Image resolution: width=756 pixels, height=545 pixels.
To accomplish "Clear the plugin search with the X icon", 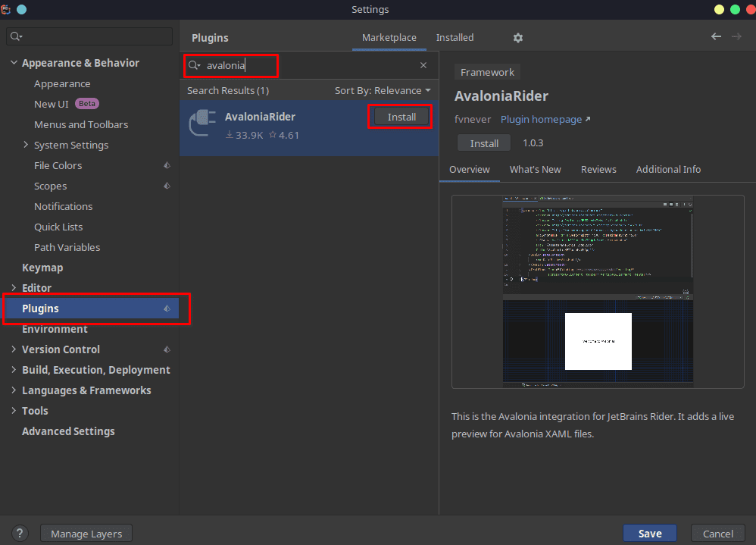I will pos(423,65).
